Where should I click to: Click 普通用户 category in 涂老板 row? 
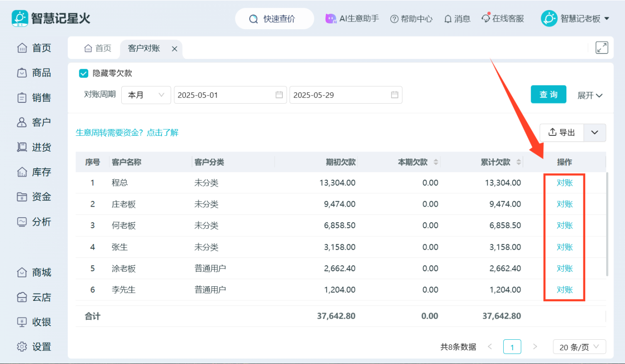210,268
